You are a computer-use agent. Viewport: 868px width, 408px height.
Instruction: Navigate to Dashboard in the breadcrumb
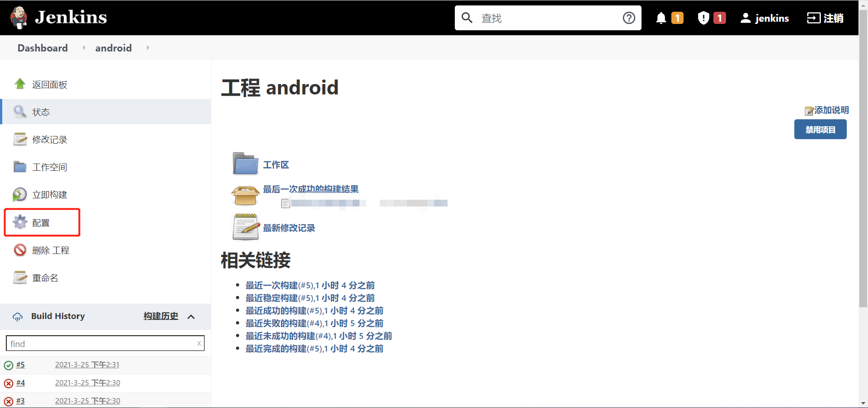(42, 48)
